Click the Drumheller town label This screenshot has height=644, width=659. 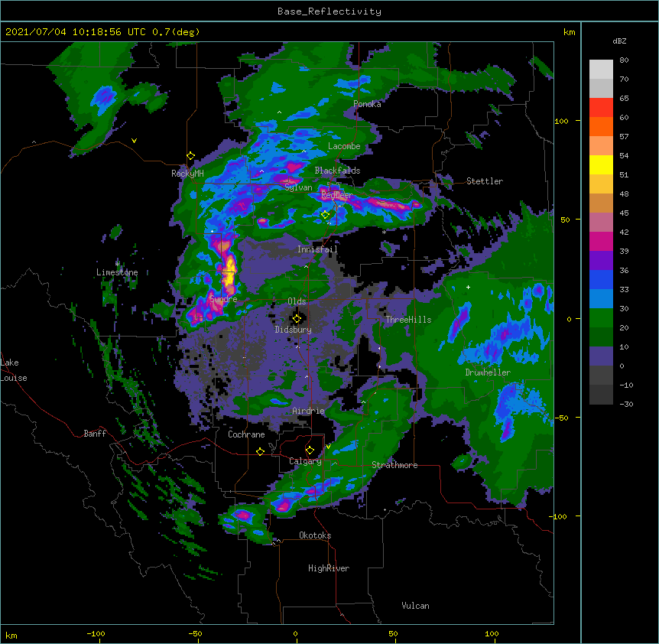tap(488, 372)
